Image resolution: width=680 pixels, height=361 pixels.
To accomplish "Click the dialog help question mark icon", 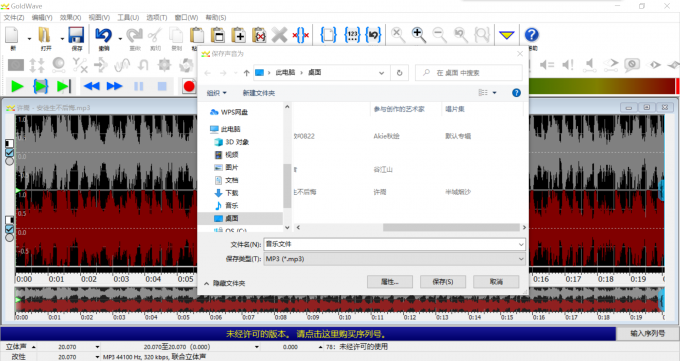I will tap(516, 93).
